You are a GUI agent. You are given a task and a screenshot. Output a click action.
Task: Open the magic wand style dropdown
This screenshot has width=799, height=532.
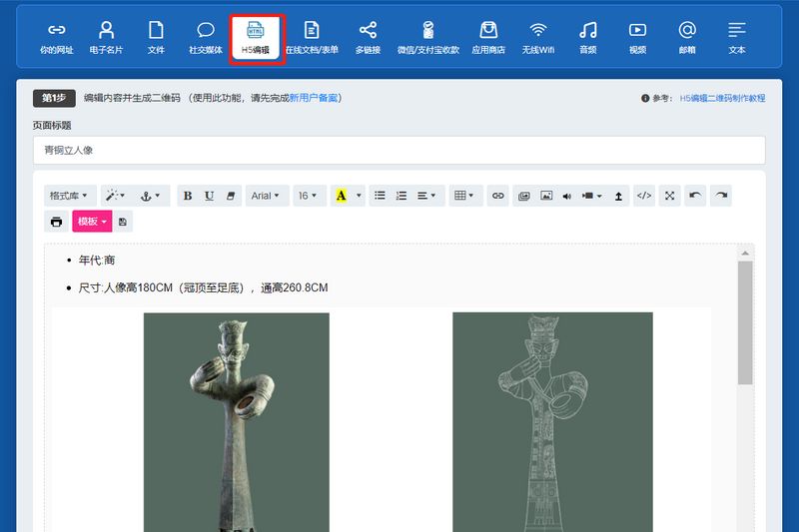[115, 196]
